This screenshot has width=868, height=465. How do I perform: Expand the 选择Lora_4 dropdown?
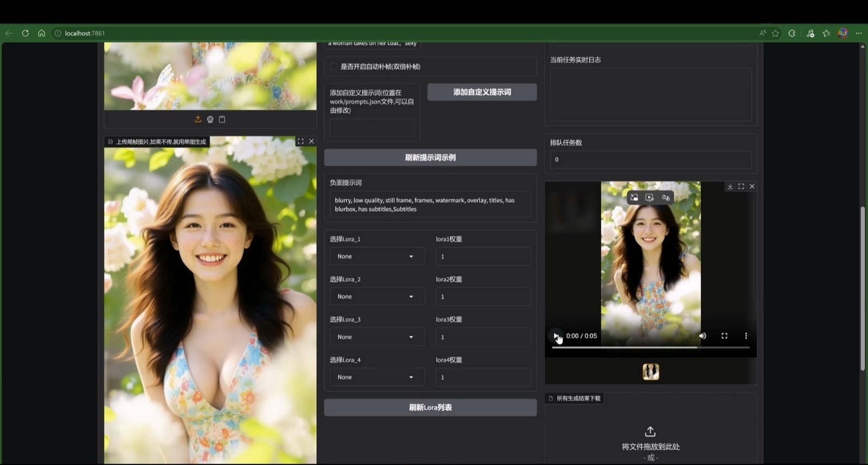pos(376,377)
